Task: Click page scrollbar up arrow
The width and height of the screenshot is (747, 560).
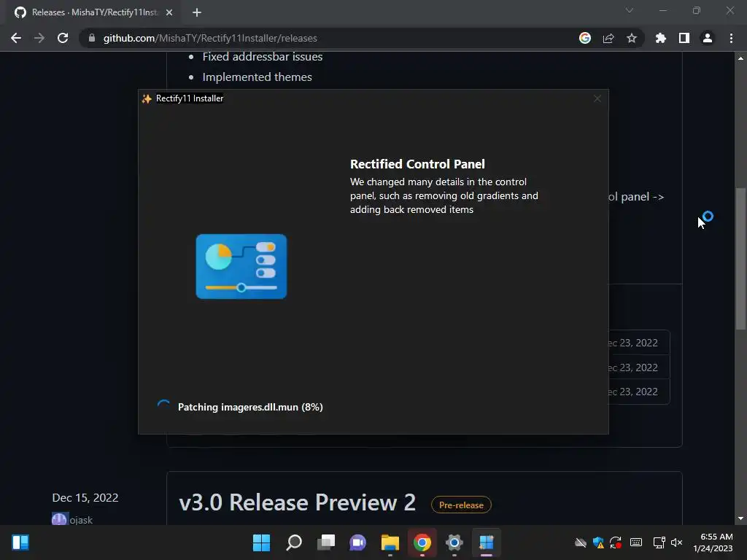Action: [740, 58]
